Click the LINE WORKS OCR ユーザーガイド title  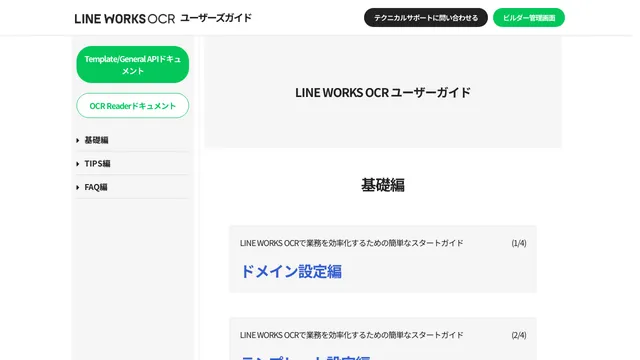tap(383, 93)
